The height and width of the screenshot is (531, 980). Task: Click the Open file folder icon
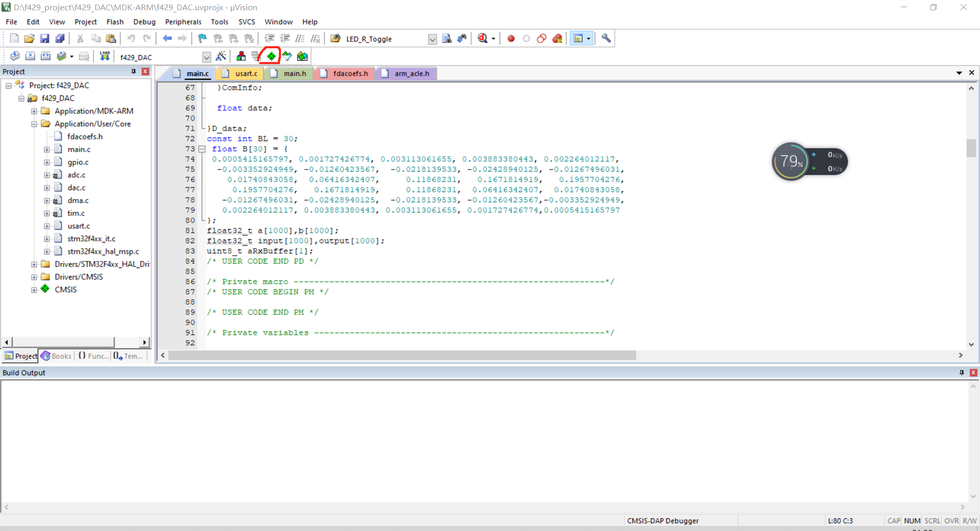[x=29, y=38]
